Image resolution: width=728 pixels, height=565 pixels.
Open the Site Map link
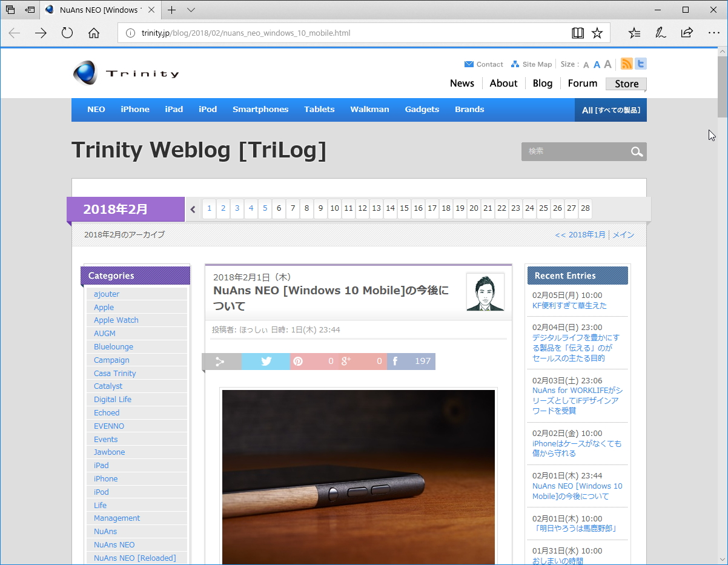tap(531, 64)
